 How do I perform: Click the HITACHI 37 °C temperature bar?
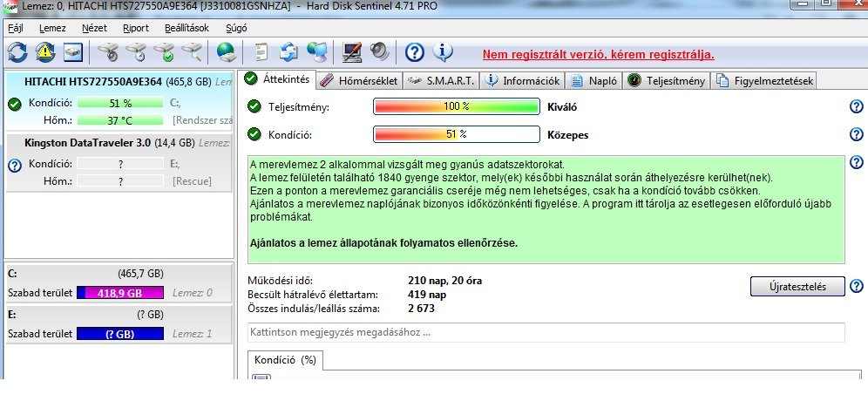(x=120, y=119)
